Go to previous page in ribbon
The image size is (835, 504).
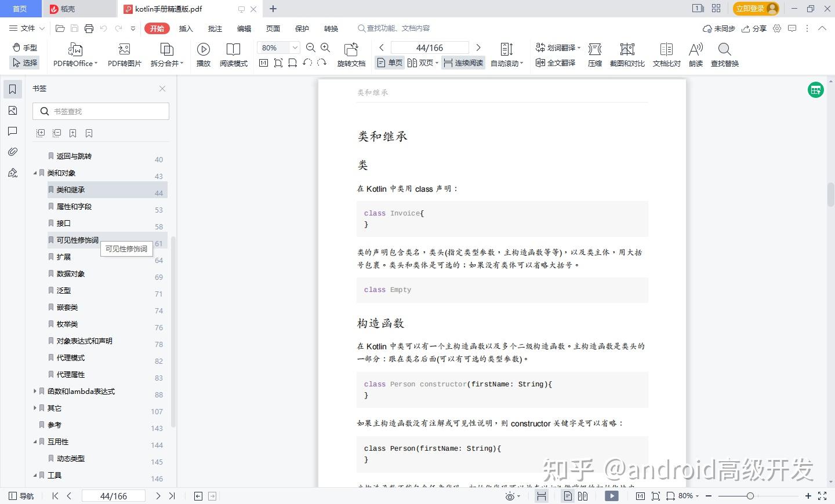pos(381,48)
